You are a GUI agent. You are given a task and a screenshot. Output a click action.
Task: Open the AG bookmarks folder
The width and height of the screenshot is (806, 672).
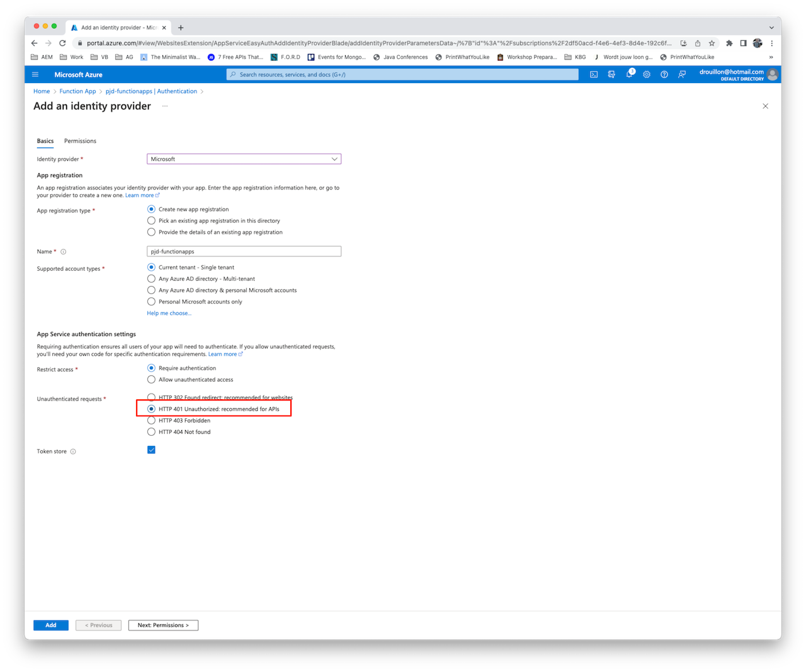[x=124, y=57]
